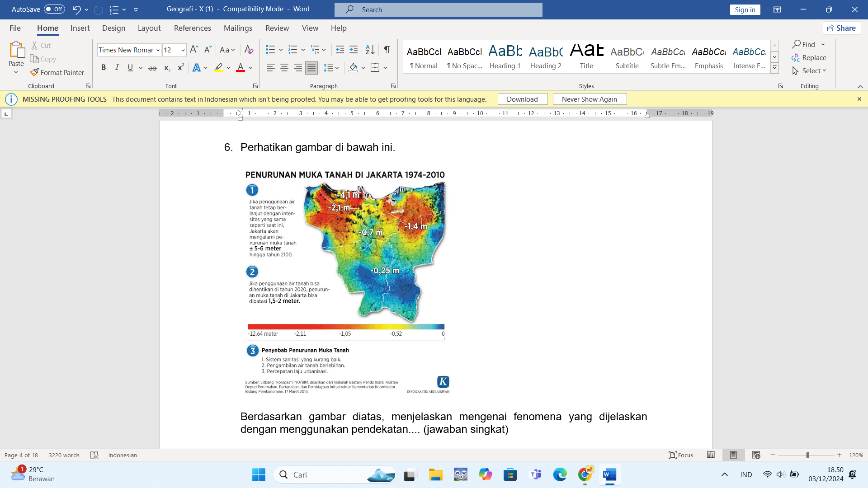868x488 pixels.
Task: Toggle Bold formatting
Action: click(x=104, y=68)
